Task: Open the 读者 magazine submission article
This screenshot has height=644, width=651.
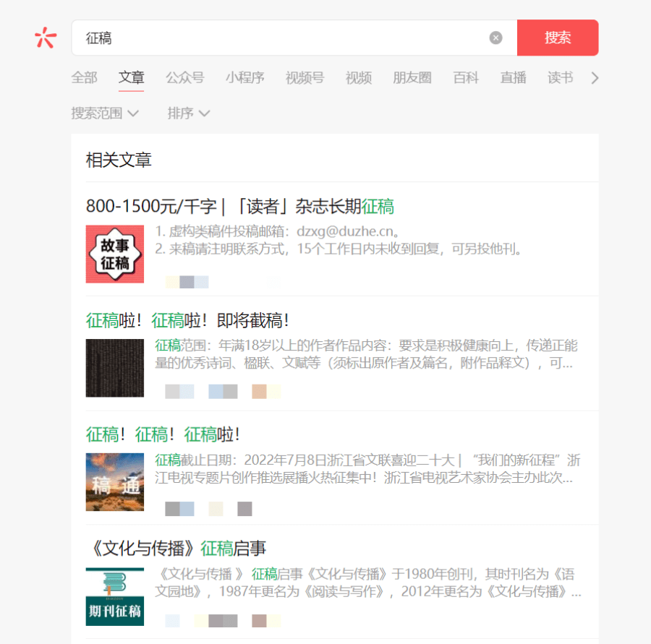Action: 240,207
